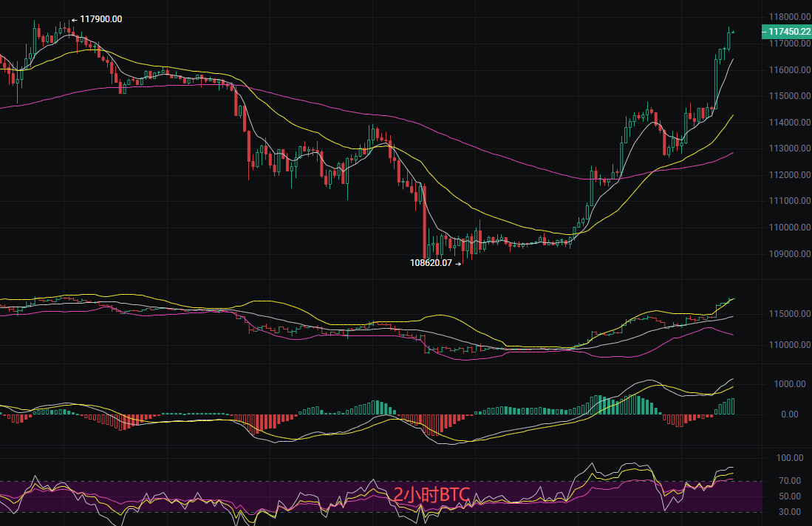Click the dashed 70.00 threshold line
812x526 pixels.
pyautogui.click(x=222, y=481)
